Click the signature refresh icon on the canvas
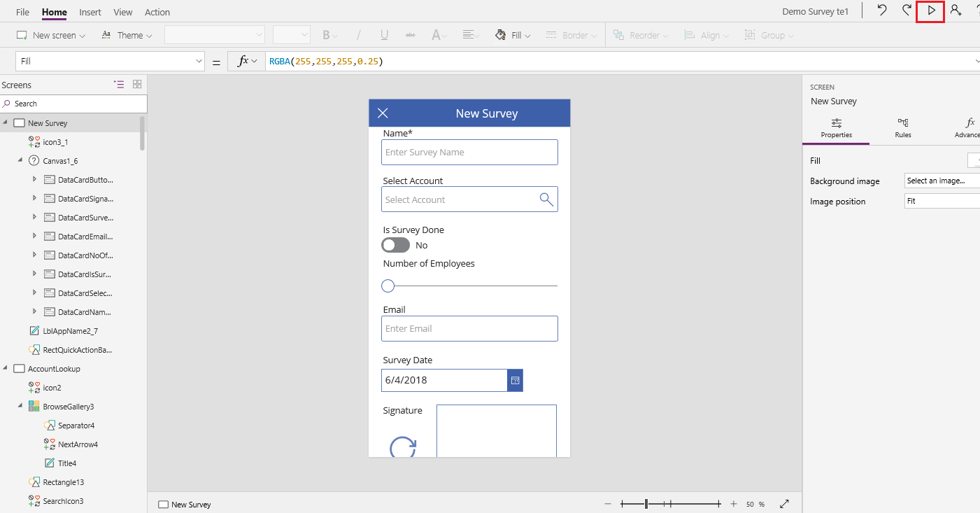Screen dimensions: 980x513 [402, 447]
